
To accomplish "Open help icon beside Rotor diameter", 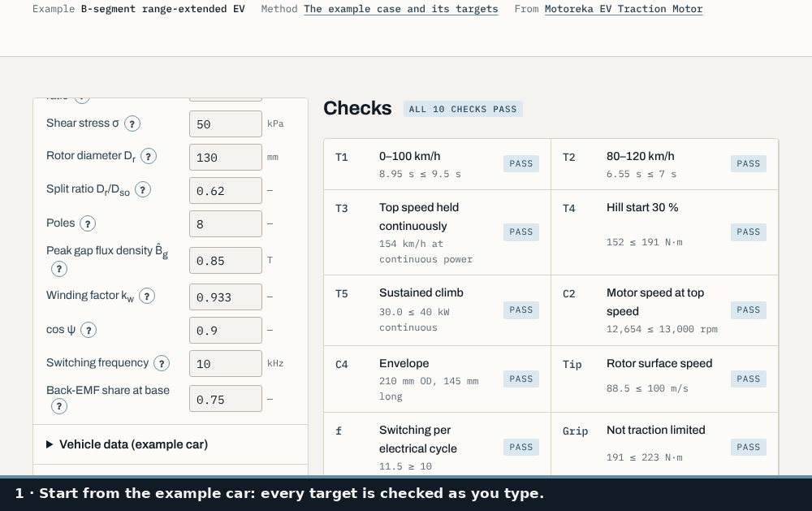I will click(x=149, y=157).
